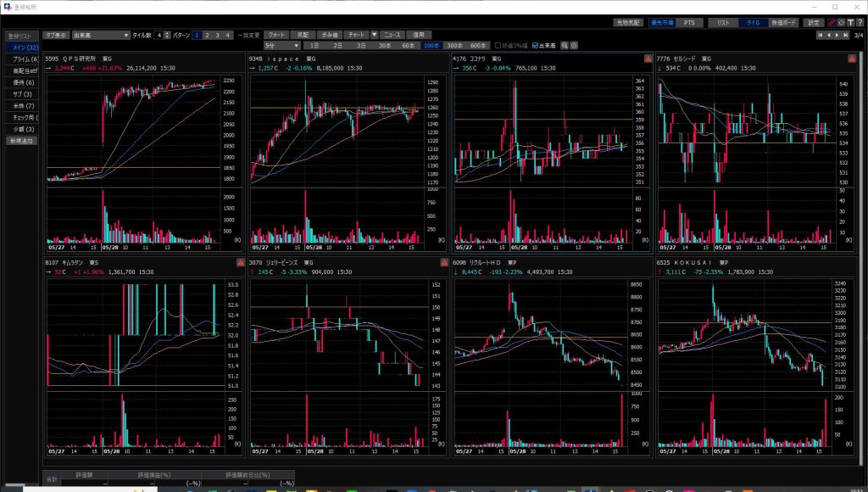Screen dimensions: 868x492
Task: Go to the previous tile page
Action: point(829,35)
